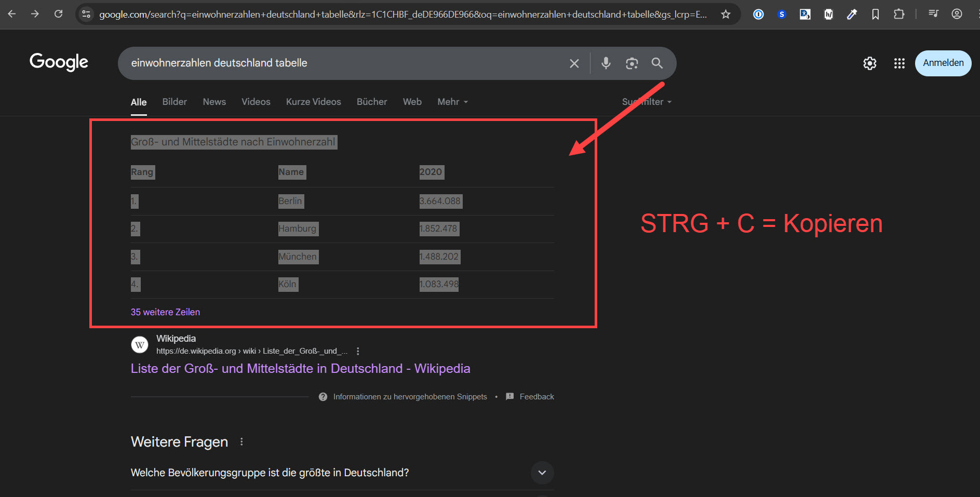Open three-dot menu beside Wikipedia result URL
The height and width of the screenshot is (497, 980).
[358, 351]
